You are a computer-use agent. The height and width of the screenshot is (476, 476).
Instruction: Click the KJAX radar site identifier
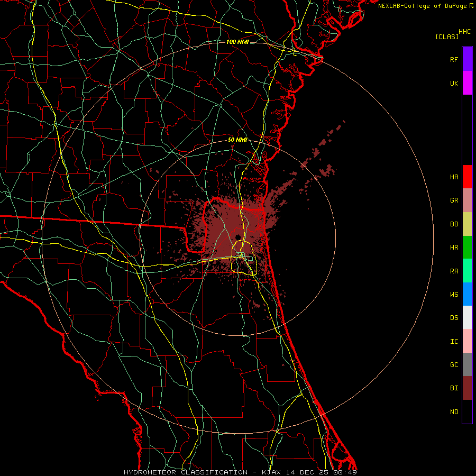pyautogui.click(x=271, y=472)
